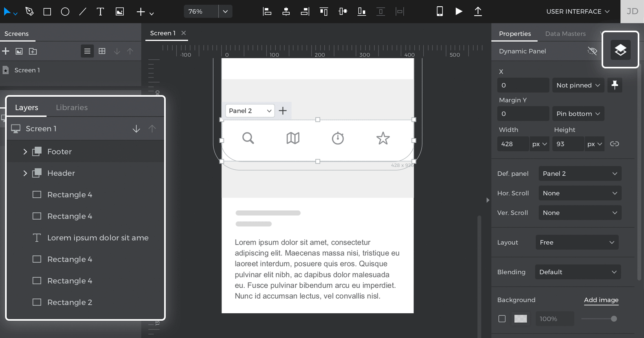Select the Rectangle 2 layer
The image size is (644, 338).
86,302
